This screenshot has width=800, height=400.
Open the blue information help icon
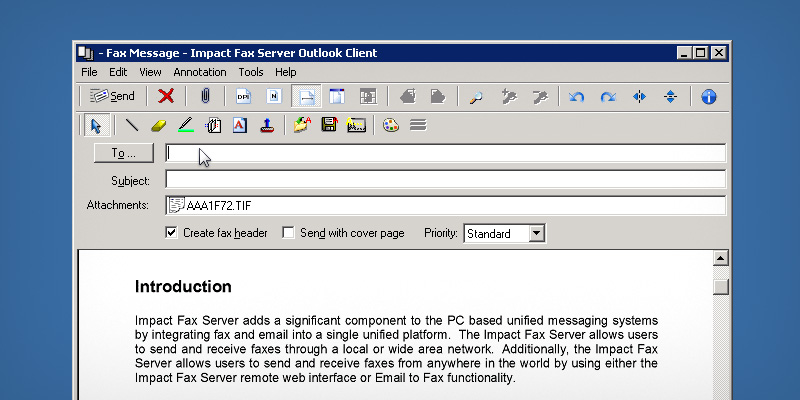(x=709, y=96)
